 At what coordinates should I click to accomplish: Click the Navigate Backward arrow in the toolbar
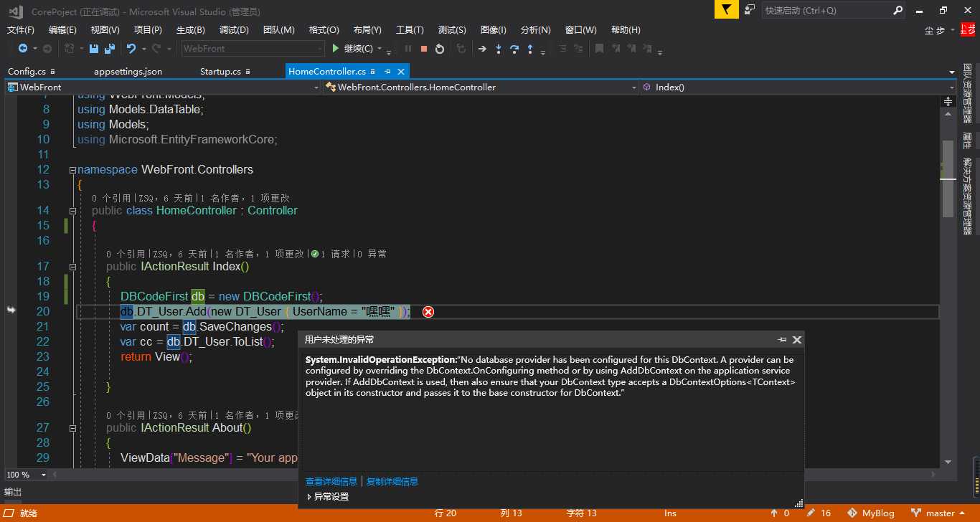pos(23,49)
